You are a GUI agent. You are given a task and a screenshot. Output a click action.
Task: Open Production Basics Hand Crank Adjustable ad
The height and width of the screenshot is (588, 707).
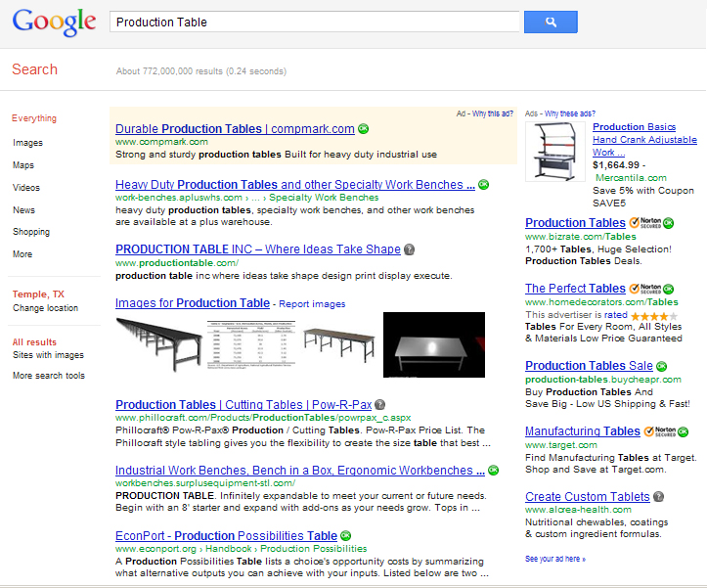[x=644, y=140]
